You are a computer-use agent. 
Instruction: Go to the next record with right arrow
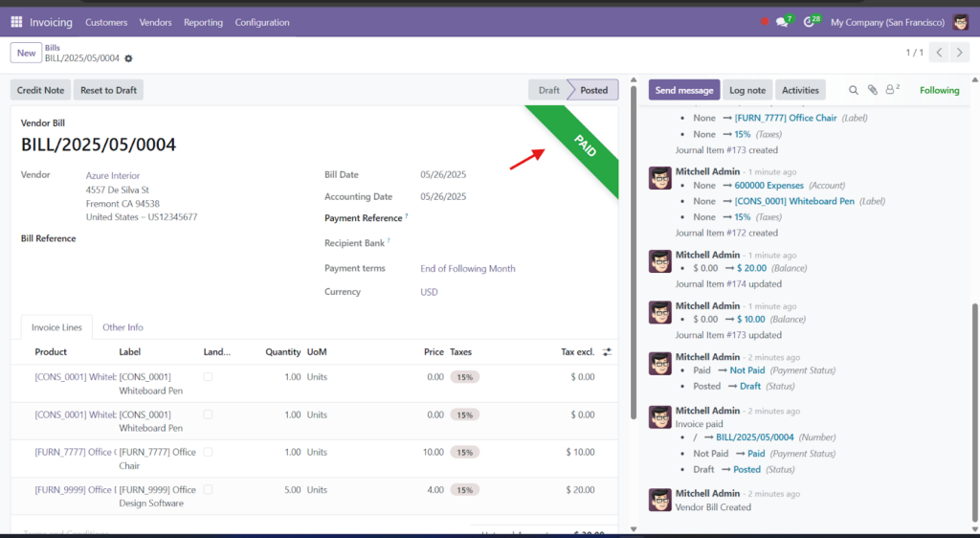click(961, 53)
